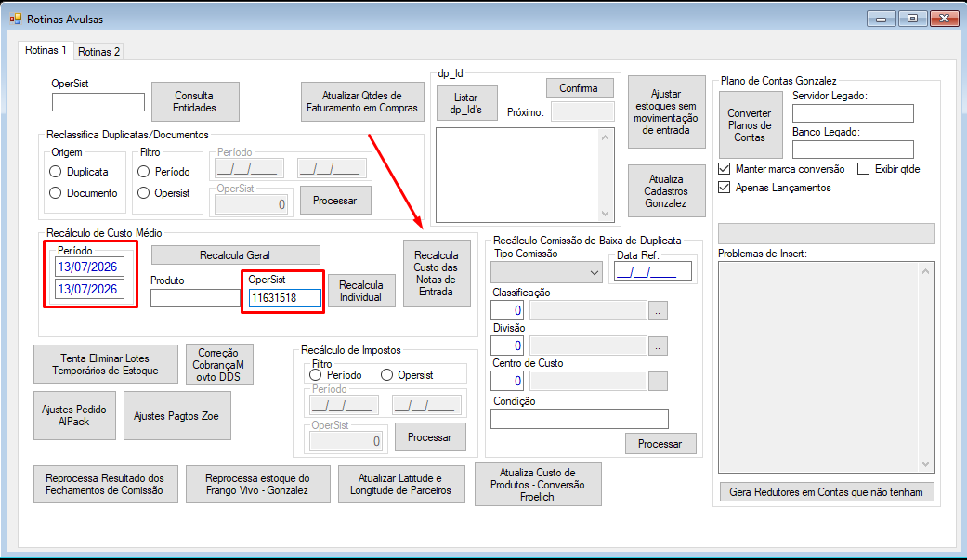This screenshot has width=967, height=560.
Task: Click the Recalcula Geral button
Action: point(236,254)
